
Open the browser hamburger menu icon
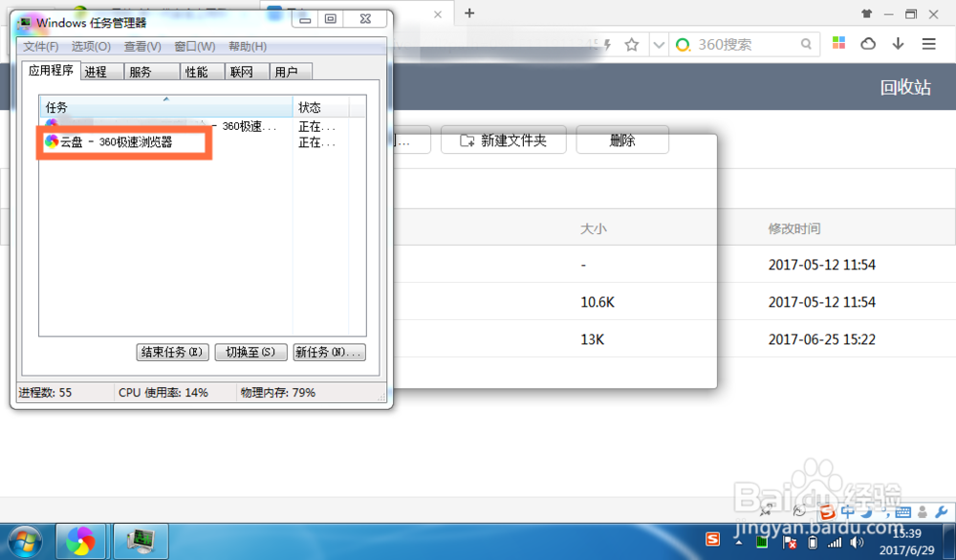coord(929,44)
